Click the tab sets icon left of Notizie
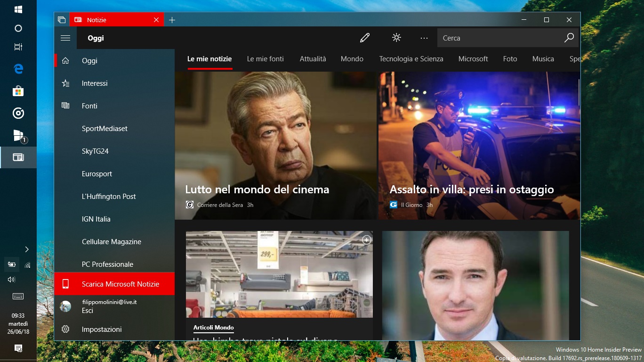This screenshot has height=362, width=644. tap(62, 20)
